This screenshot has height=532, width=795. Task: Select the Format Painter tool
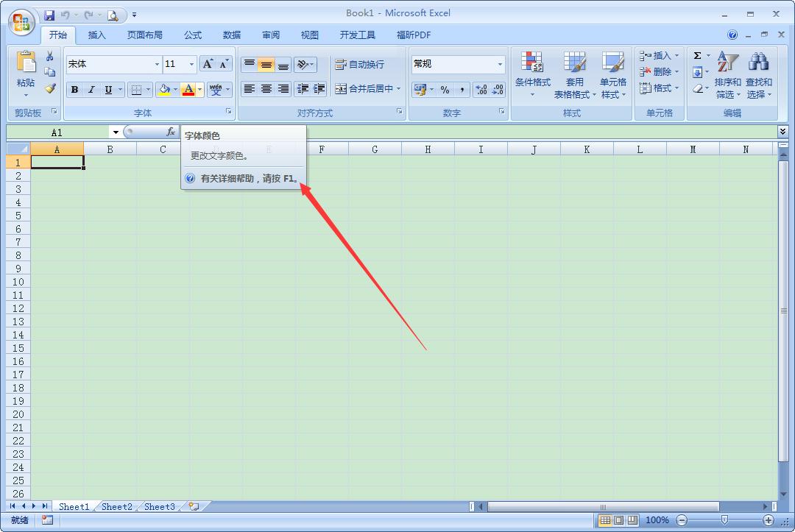click(x=50, y=89)
